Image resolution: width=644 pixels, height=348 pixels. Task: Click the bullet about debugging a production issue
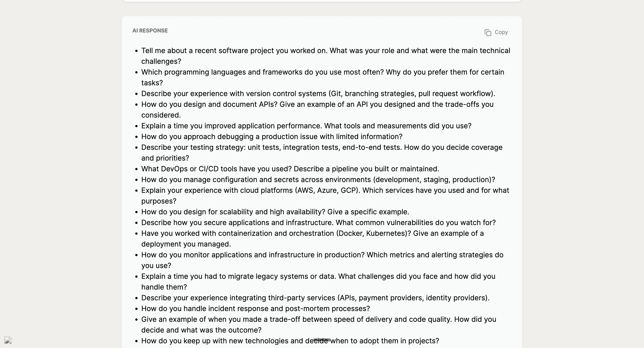coord(272,137)
